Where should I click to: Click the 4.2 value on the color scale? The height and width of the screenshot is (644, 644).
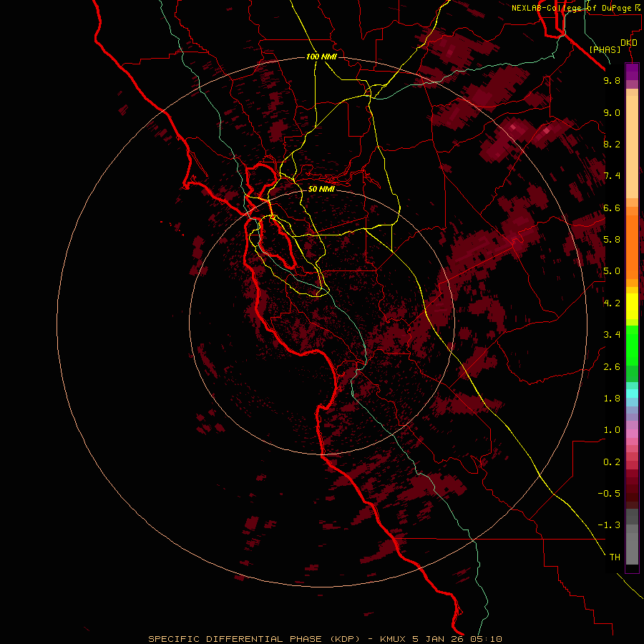[612, 303]
